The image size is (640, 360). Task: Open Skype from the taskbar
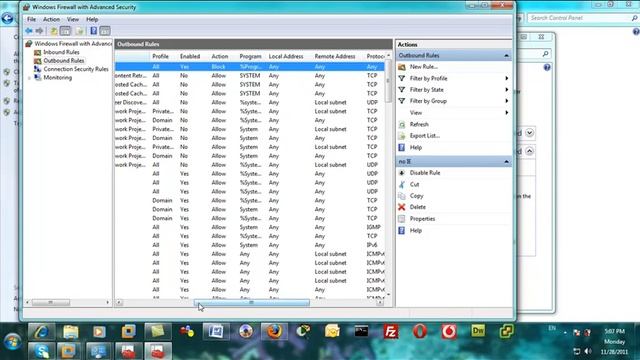pyautogui.click(x=41, y=351)
